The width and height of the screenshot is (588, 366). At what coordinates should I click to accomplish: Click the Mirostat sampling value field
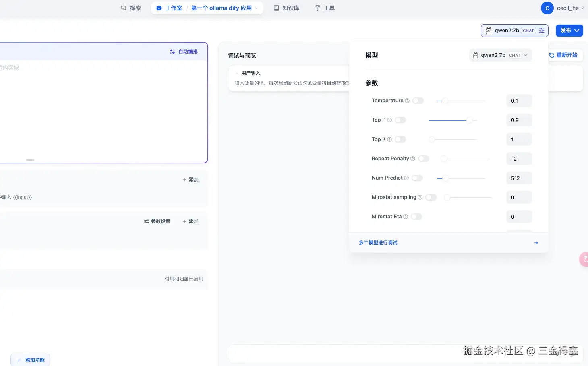point(519,197)
